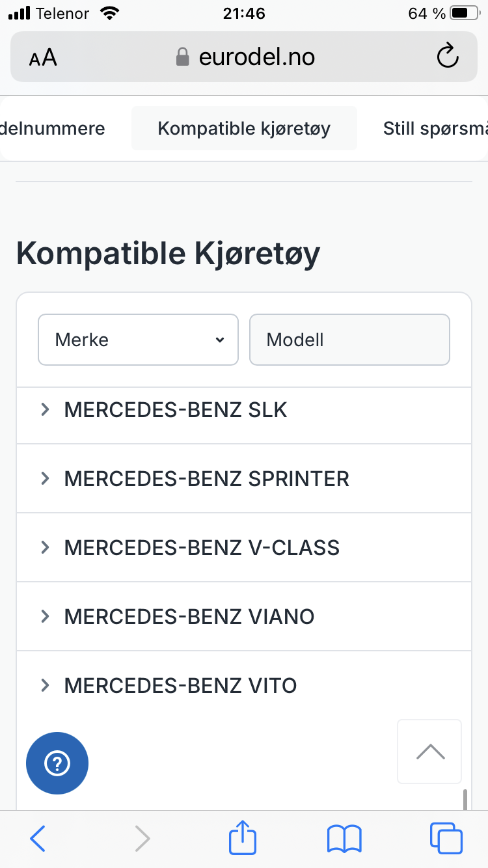Viewport: 488px width, 868px height.
Task: Tap the scroll-to-top arrow button
Action: point(429,752)
